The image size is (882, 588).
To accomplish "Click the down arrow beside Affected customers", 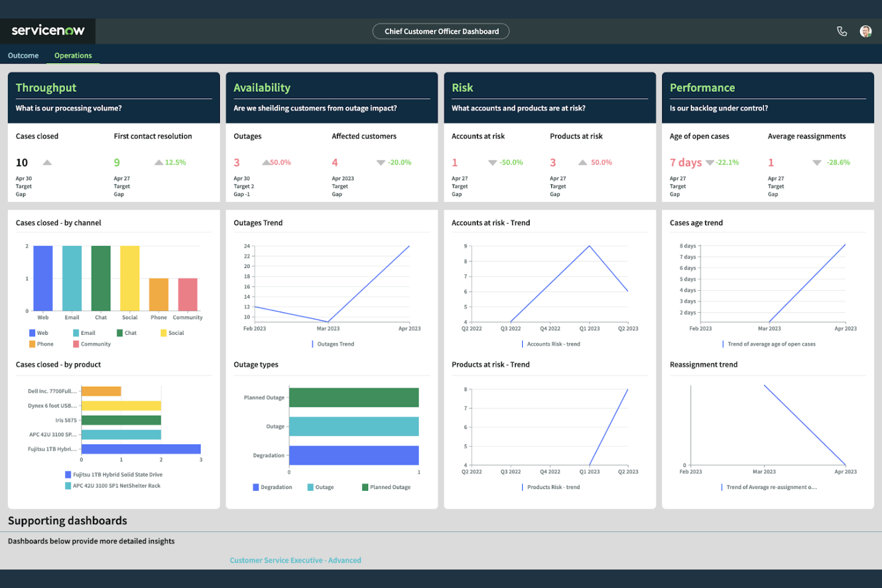I will point(380,162).
